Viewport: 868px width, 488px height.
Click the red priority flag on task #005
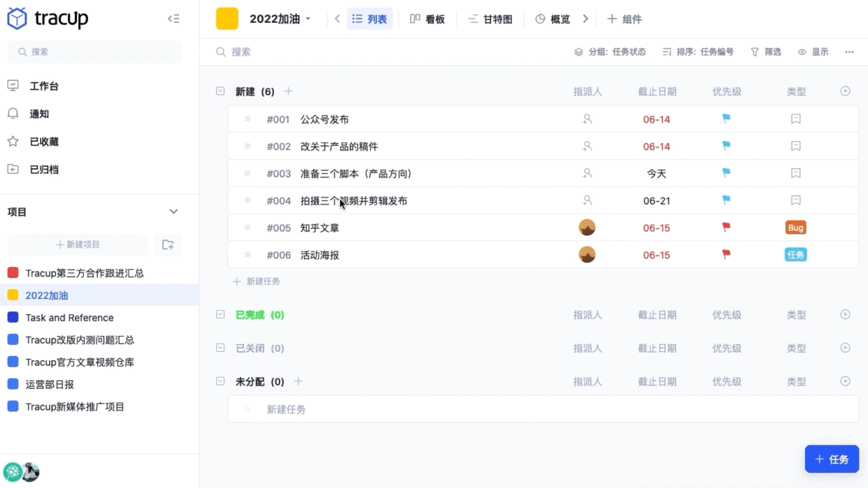click(726, 228)
